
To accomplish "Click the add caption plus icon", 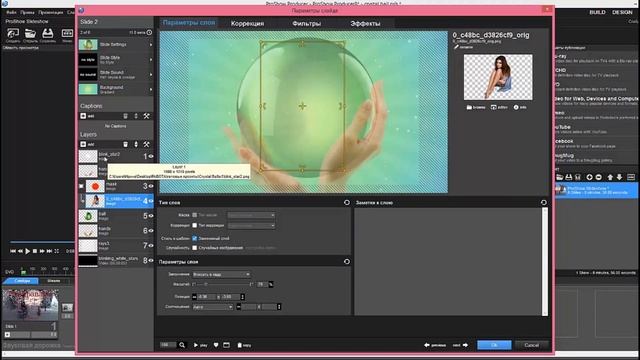I will click(83, 116).
